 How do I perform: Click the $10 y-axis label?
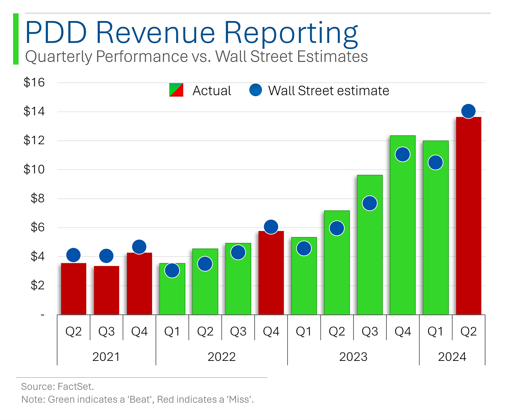point(34,170)
